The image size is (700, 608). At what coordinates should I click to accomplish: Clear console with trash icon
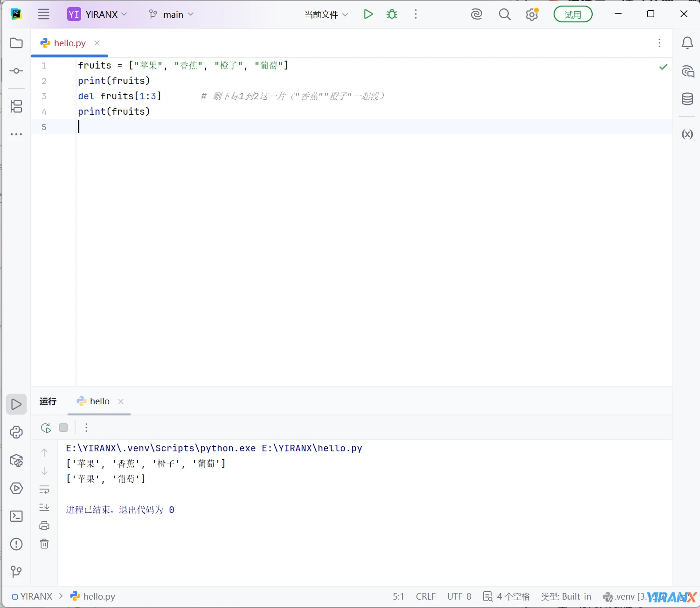pos(44,544)
